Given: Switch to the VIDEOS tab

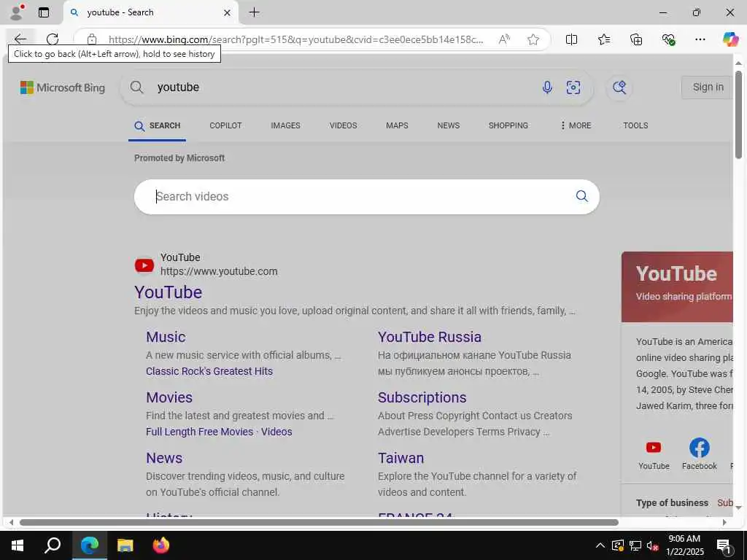Looking at the screenshot, I should (x=343, y=125).
